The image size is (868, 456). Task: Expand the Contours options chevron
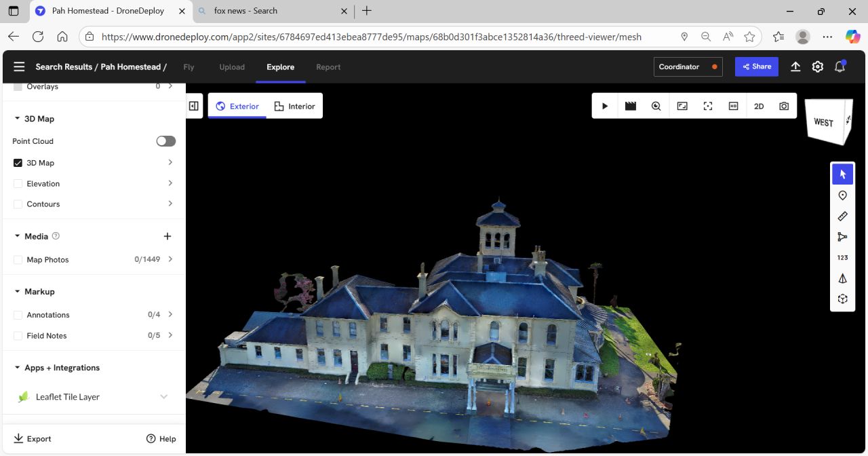click(170, 204)
